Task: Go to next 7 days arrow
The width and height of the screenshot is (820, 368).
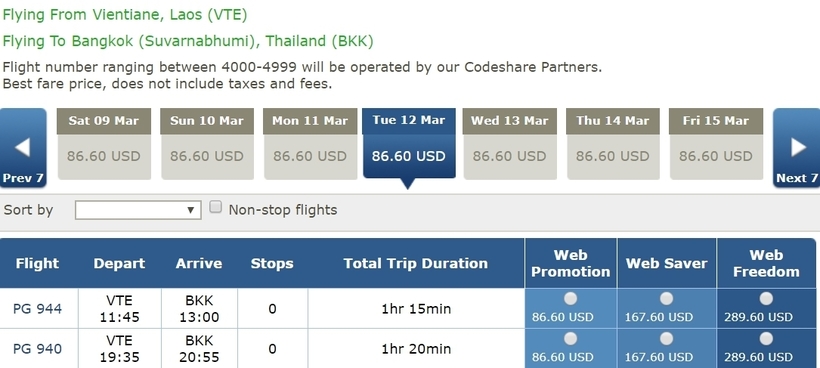Action: pos(796,147)
